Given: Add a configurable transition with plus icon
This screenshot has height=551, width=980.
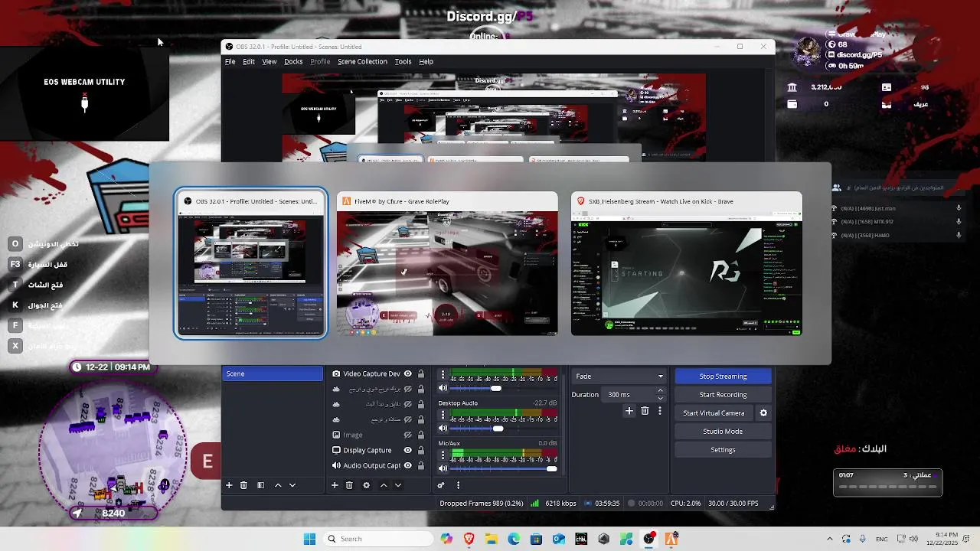Looking at the screenshot, I should [x=629, y=411].
